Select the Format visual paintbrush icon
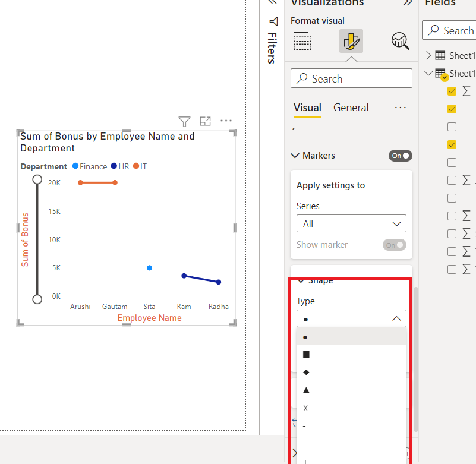Viewport: 476px width, 464px height. coord(351,41)
